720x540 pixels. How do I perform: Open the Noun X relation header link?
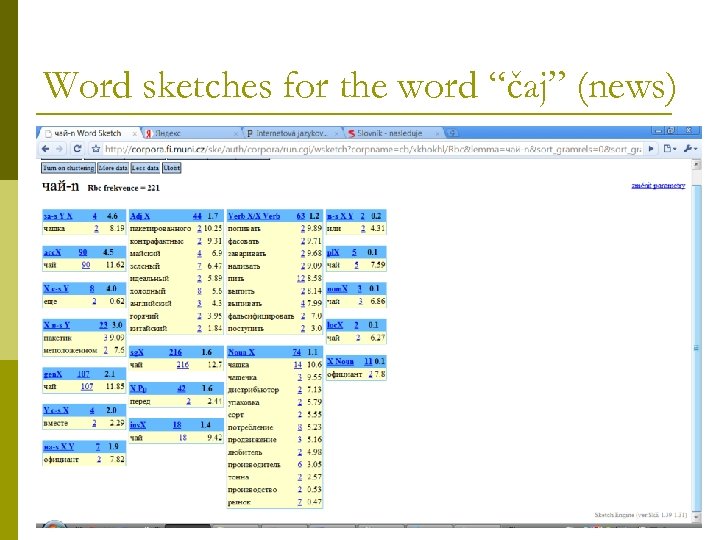coord(241,352)
